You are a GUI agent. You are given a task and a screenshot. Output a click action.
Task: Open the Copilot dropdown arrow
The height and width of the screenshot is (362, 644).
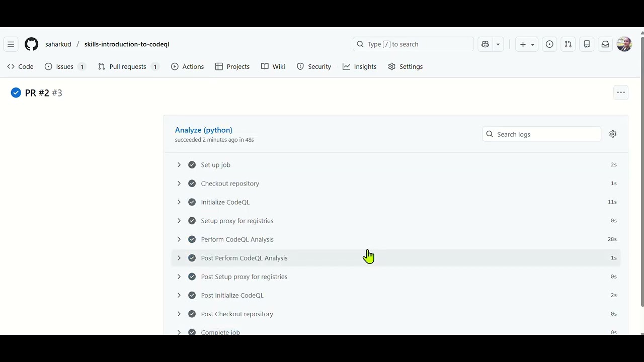click(498, 44)
